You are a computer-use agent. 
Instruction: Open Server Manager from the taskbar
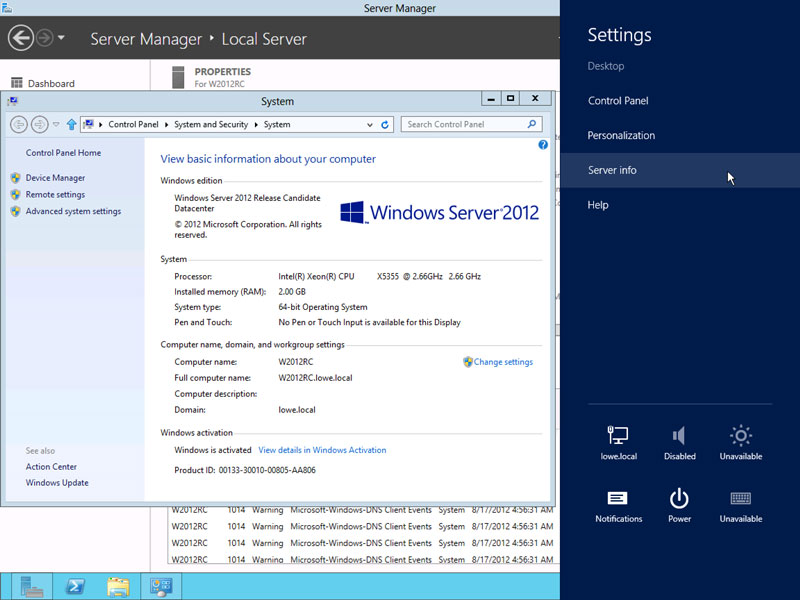click(31, 586)
